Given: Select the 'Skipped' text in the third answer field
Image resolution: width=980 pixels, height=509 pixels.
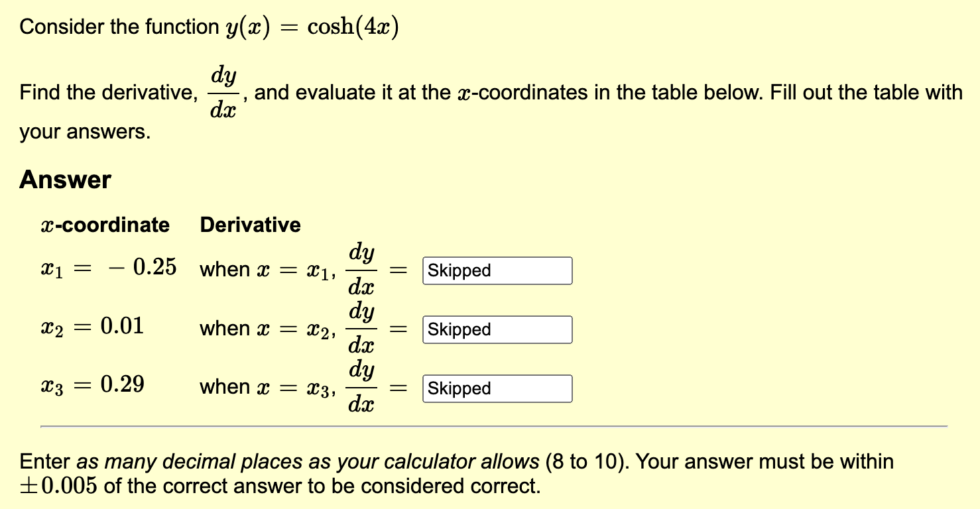Looking at the screenshot, I should 459,388.
